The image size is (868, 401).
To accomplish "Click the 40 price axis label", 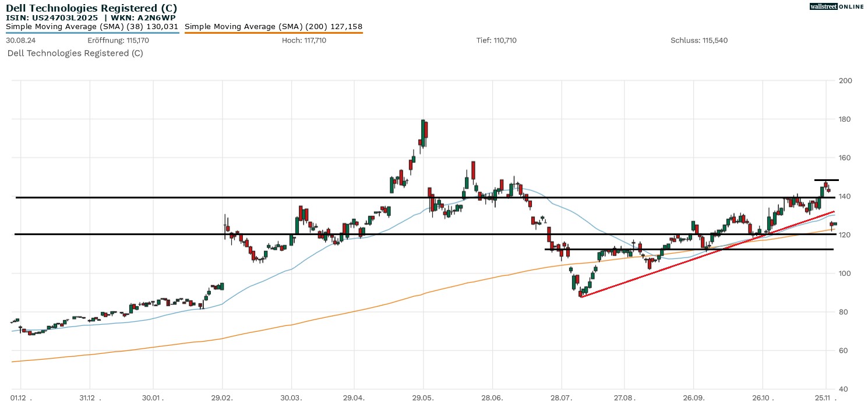I will (x=842, y=389).
